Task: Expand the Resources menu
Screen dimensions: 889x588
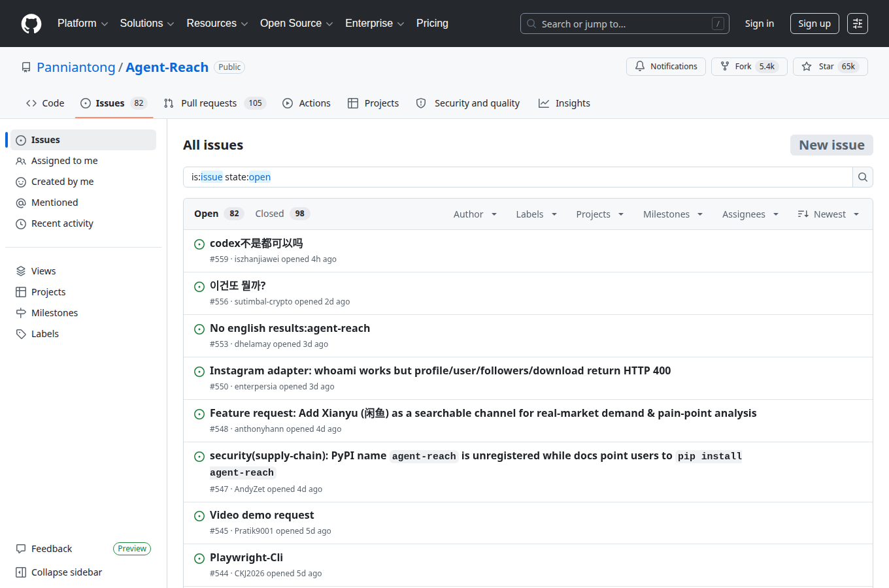Action: 217,24
